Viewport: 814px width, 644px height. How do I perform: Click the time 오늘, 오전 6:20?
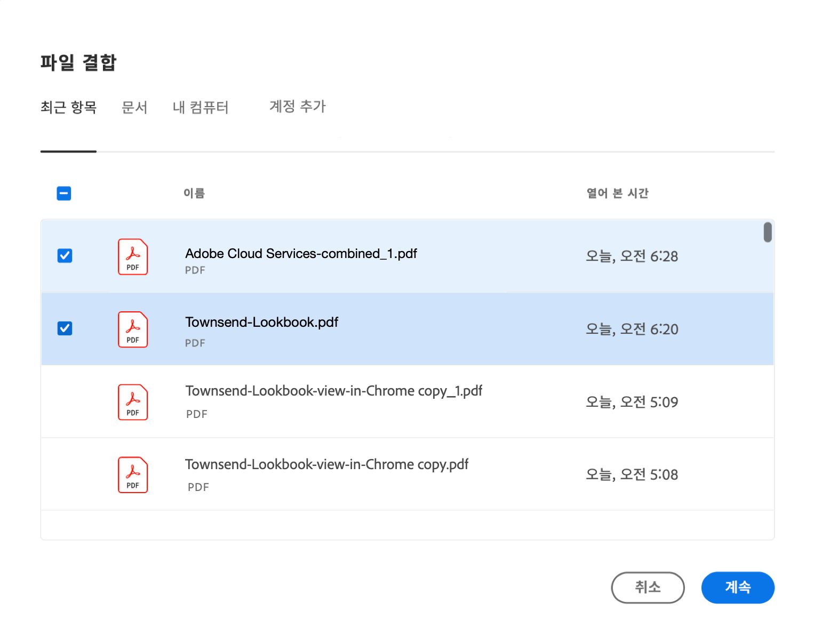(632, 329)
